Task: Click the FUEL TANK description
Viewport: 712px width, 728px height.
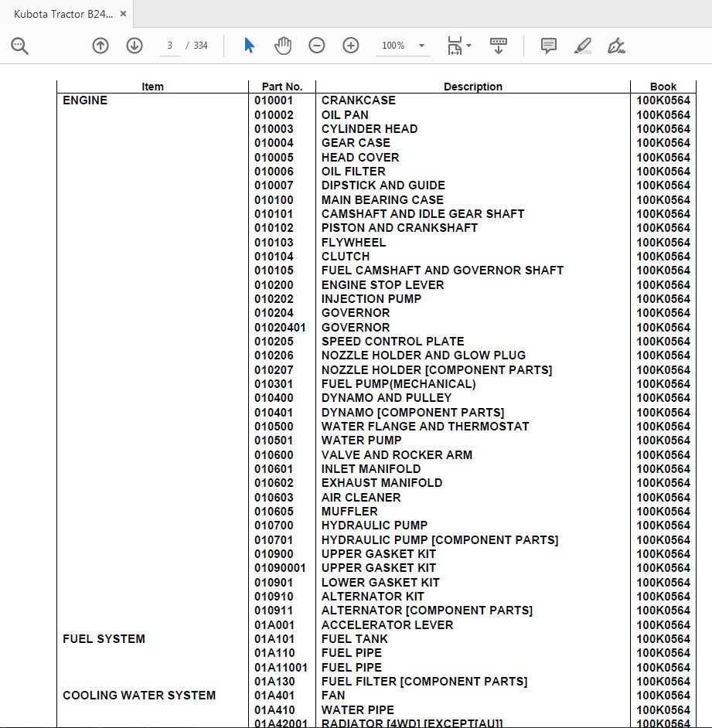Action: pyautogui.click(x=355, y=639)
